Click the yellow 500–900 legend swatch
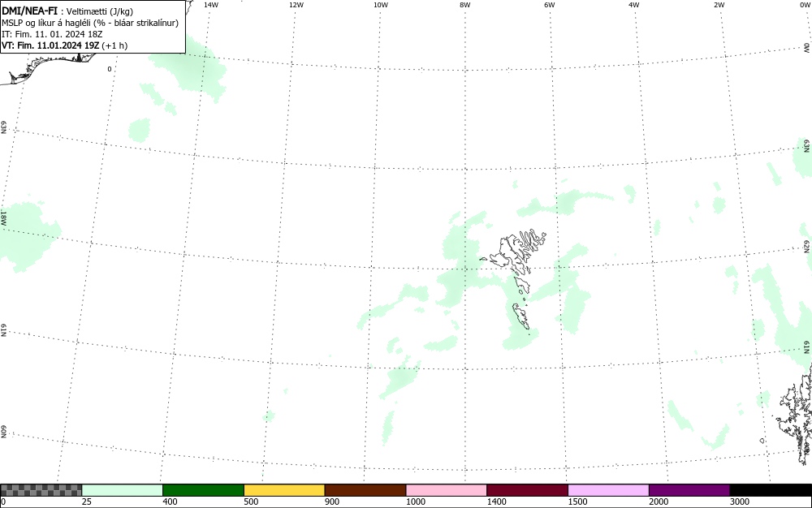The height and width of the screenshot is (508, 812). [284, 490]
